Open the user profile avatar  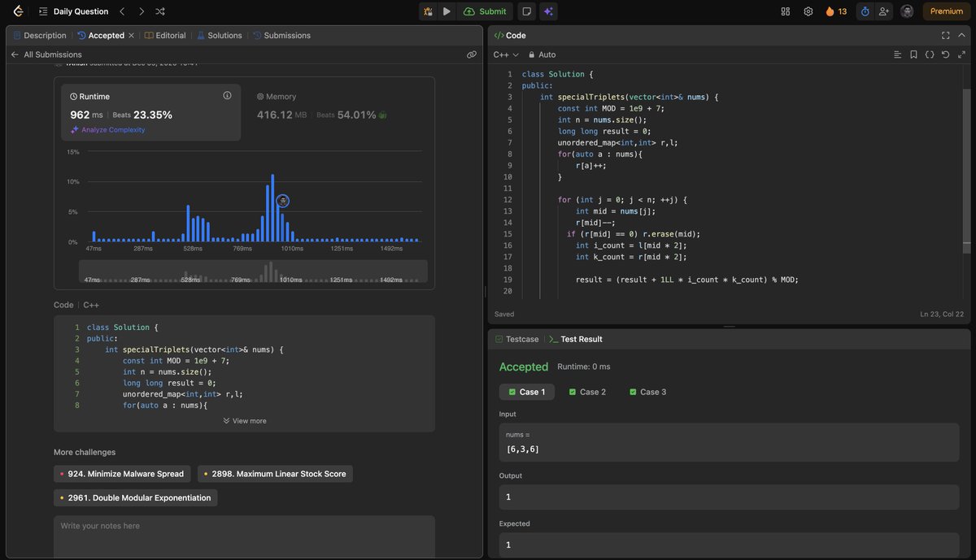point(907,11)
